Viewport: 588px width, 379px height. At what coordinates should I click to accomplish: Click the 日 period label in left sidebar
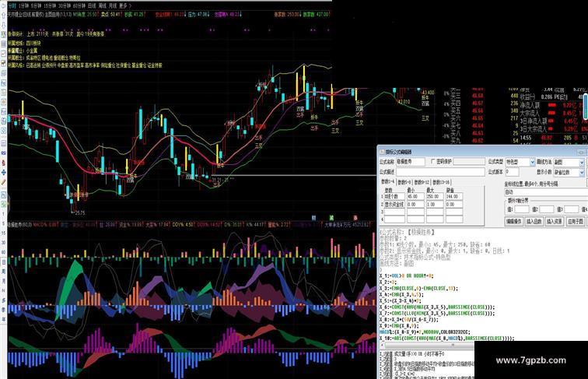[x=3, y=261]
